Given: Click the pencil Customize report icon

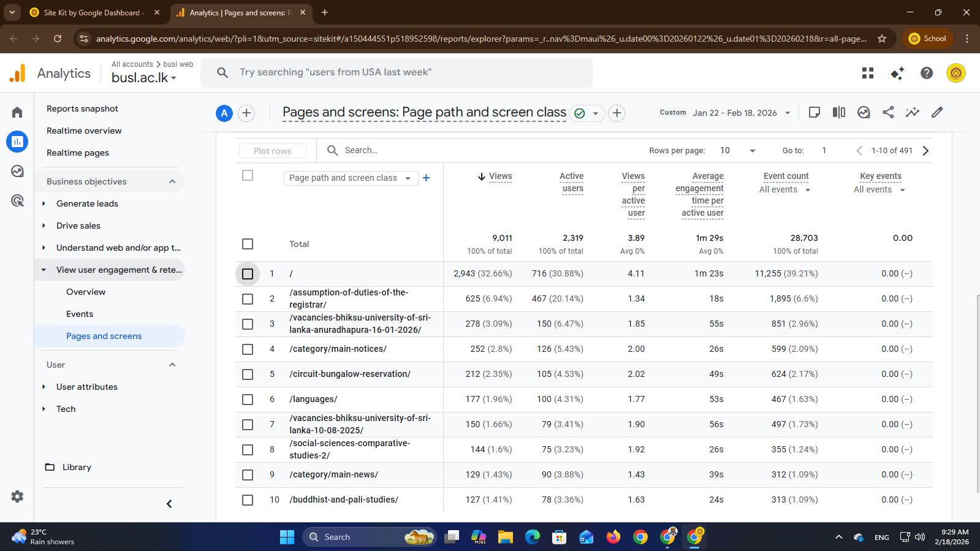Looking at the screenshot, I should [936, 112].
